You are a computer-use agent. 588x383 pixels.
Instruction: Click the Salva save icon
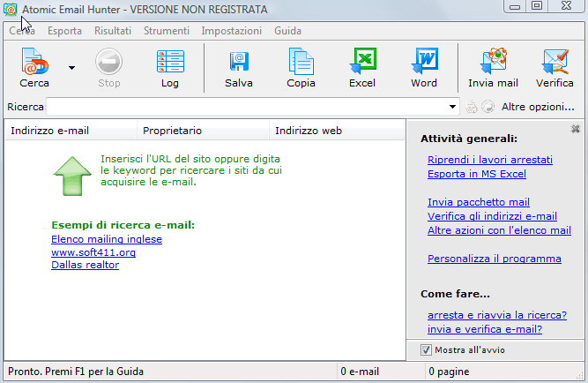(x=238, y=66)
